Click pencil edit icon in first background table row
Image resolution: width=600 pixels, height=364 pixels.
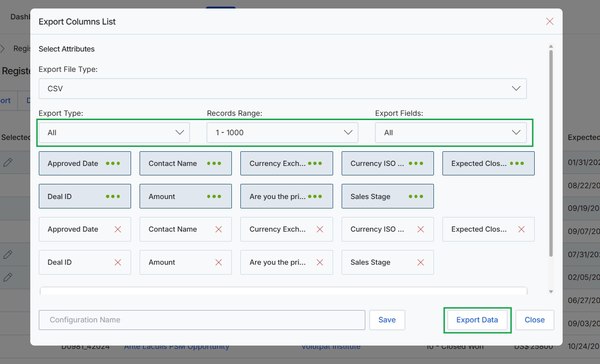[x=8, y=163]
